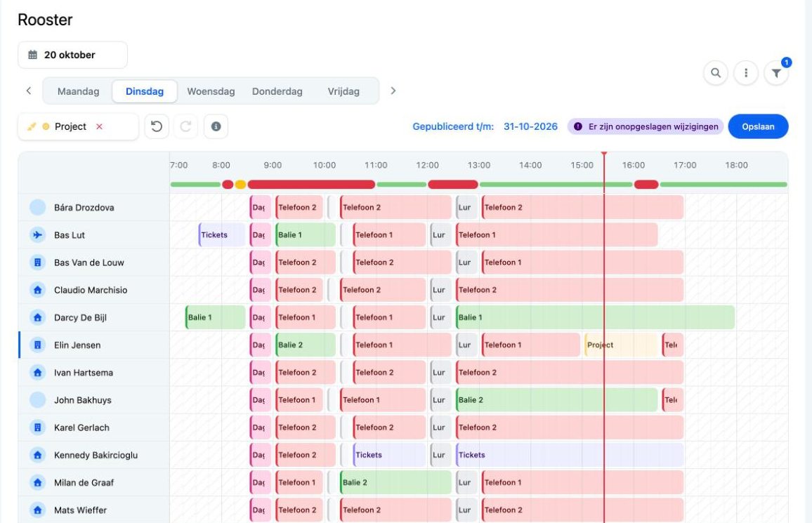The height and width of the screenshot is (523, 812).
Task: Save changes with the Opslaan button
Action: click(758, 127)
